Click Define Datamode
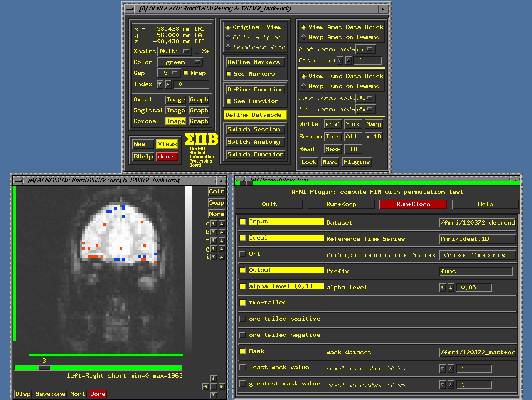Image resolution: width=532 pixels, height=400 pixels. tap(256, 115)
